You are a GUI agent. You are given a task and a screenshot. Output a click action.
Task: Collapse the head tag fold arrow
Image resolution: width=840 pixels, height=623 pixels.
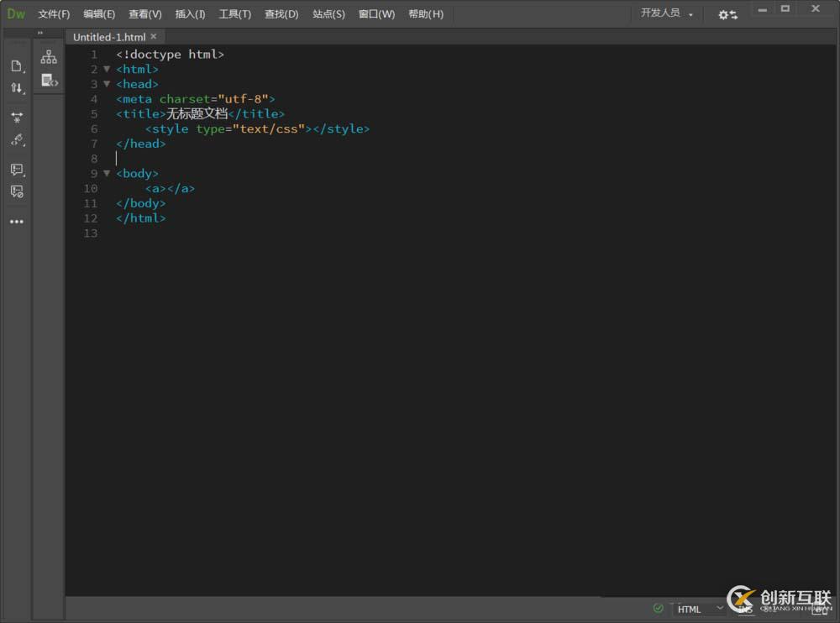107,84
